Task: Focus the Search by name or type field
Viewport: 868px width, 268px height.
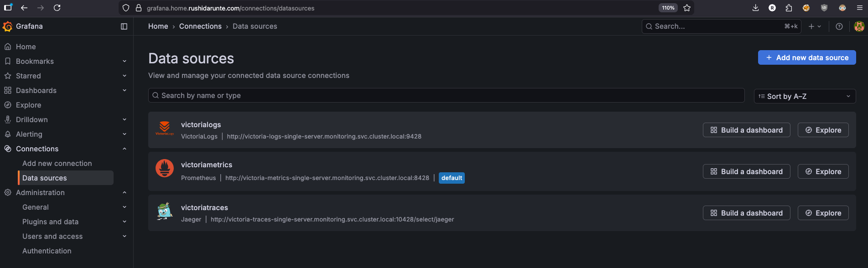Action: click(446, 95)
